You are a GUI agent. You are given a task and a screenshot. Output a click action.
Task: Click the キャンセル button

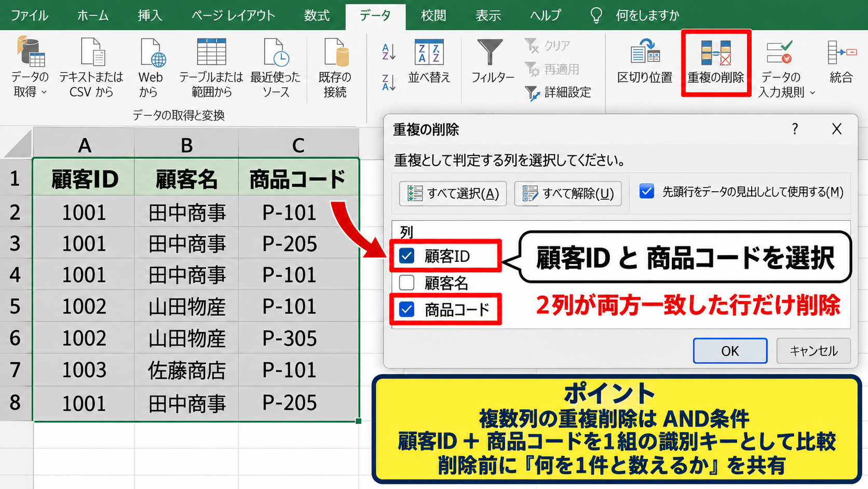click(x=813, y=351)
